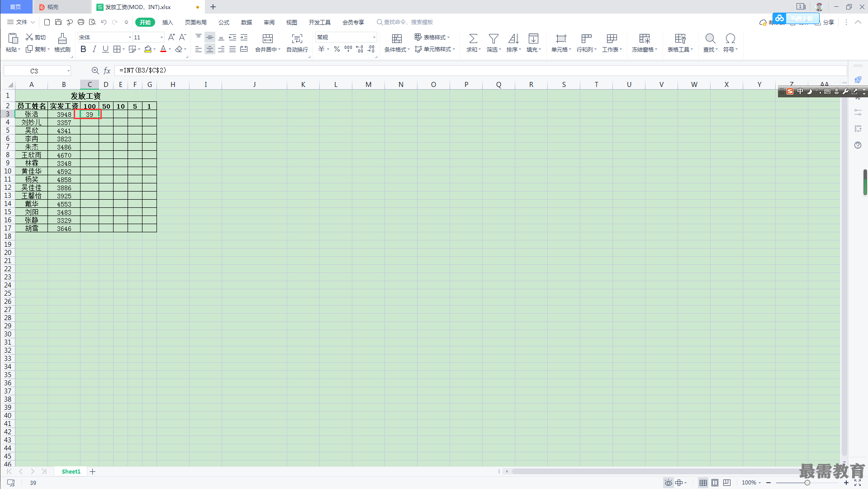Image resolution: width=868 pixels, height=489 pixels.
Task: Click the command search box (查找命令)
Action: click(x=405, y=22)
